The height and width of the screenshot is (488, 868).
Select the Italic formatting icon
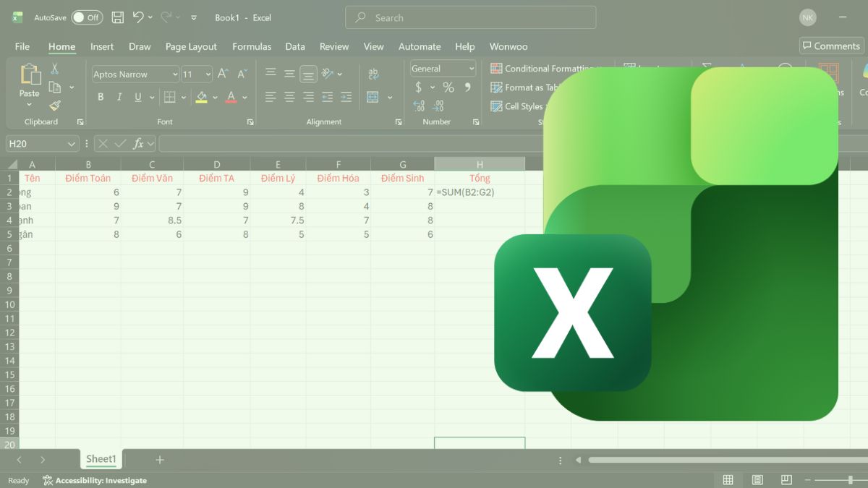[119, 97]
